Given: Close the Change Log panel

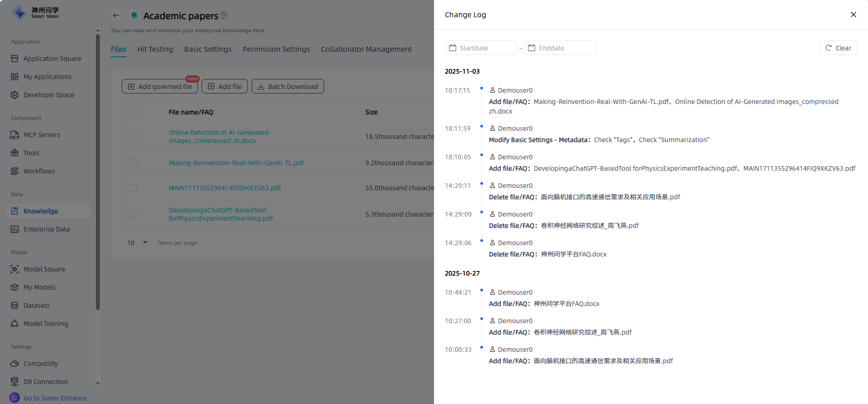Looking at the screenshot, I should tap(853, 15).
